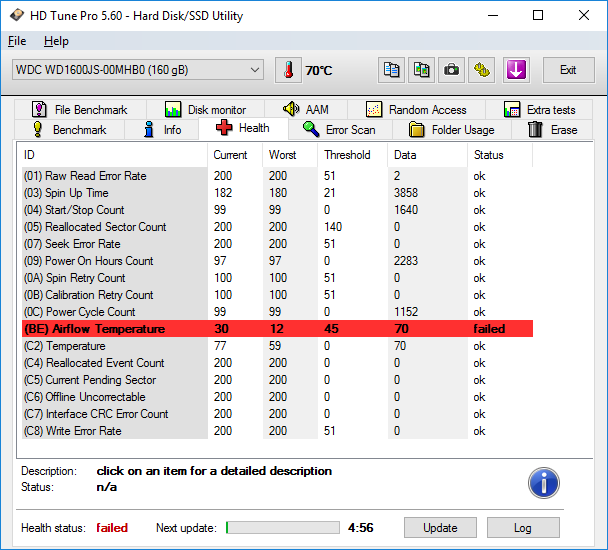Click the 1640 Start/Stop data value
608x550 pixels.
(x=406, y=210)
